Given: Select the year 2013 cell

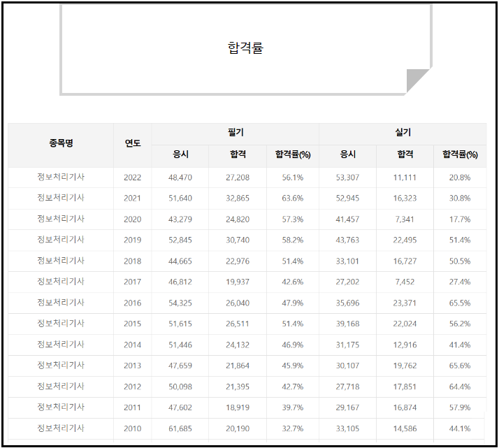Looking at the screenshot, I should [x=132, y=366].
